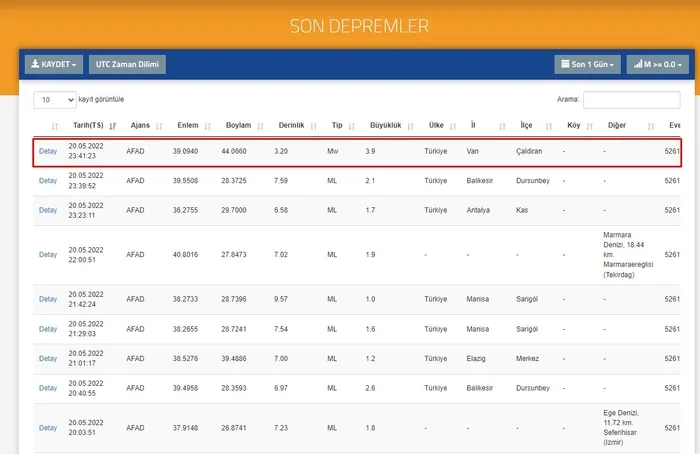This screenshot has height=454, width=700.
Task: Sort by the Boylam column sort icon
Action: click(x=261, y=126)
